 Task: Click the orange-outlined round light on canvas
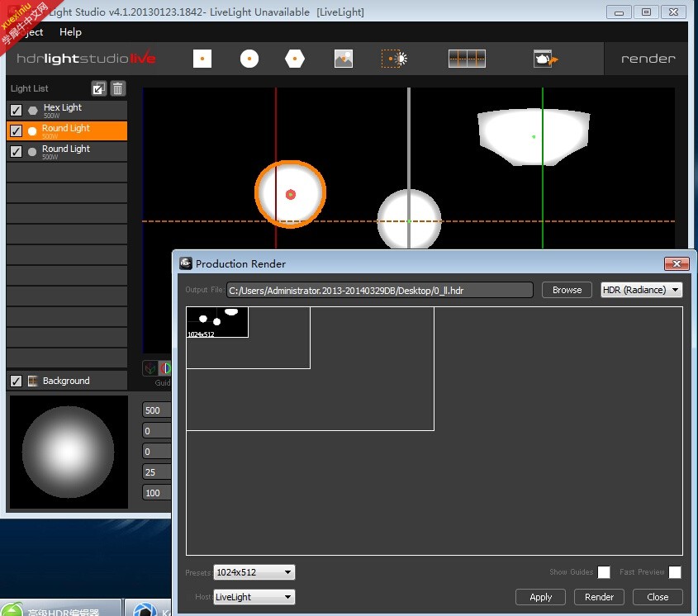click(290, 195)
